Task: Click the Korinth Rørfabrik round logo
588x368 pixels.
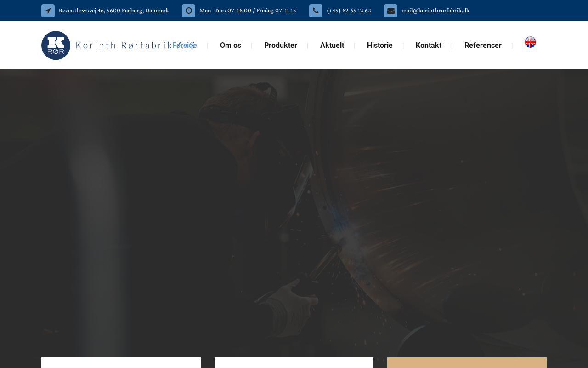Action: click(x=56, y=45)
